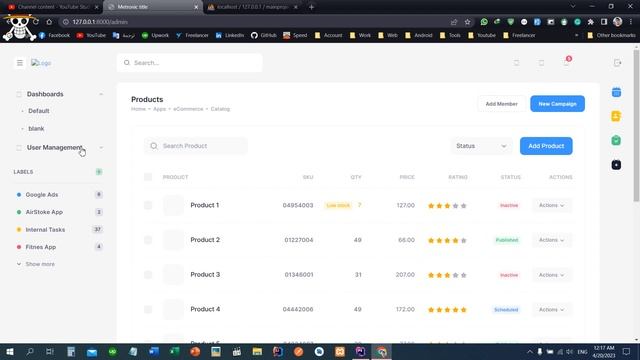Click the browser home button

(x=49, y=22)
